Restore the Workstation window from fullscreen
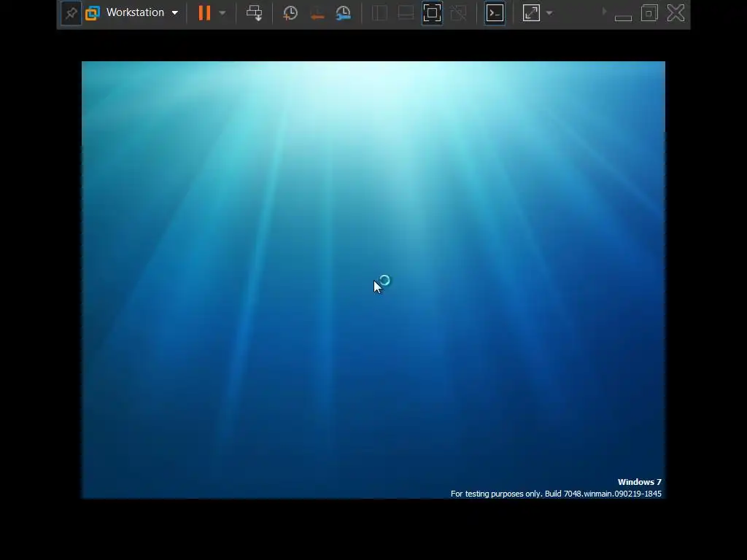This screenshot has height=560, width=747. [x=649, y=13]
